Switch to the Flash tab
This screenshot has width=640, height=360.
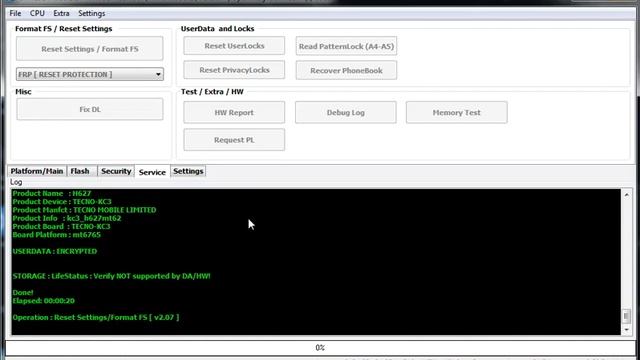click(80, 171)
